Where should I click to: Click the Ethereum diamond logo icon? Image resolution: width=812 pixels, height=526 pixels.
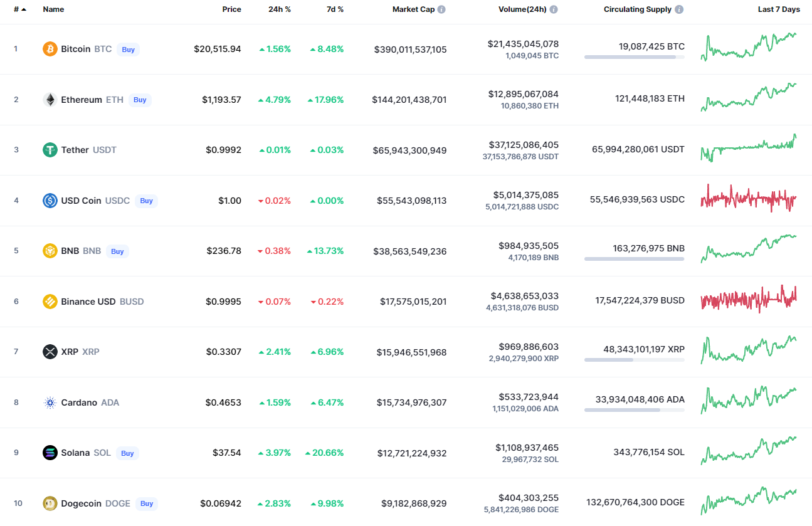coord(50,100)
